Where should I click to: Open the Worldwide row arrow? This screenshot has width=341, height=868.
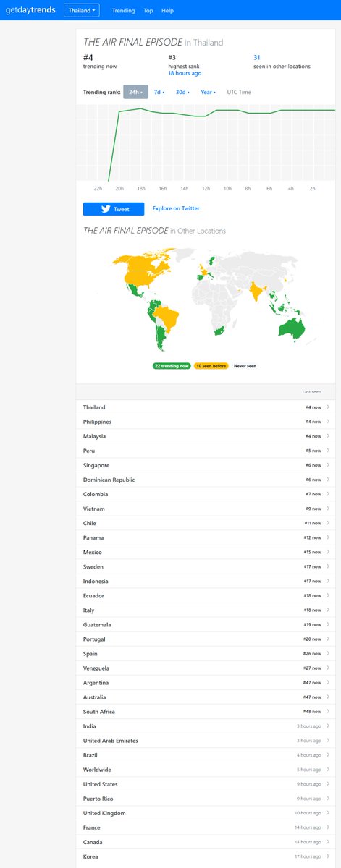pyautogui.click(x=328, y=769)
